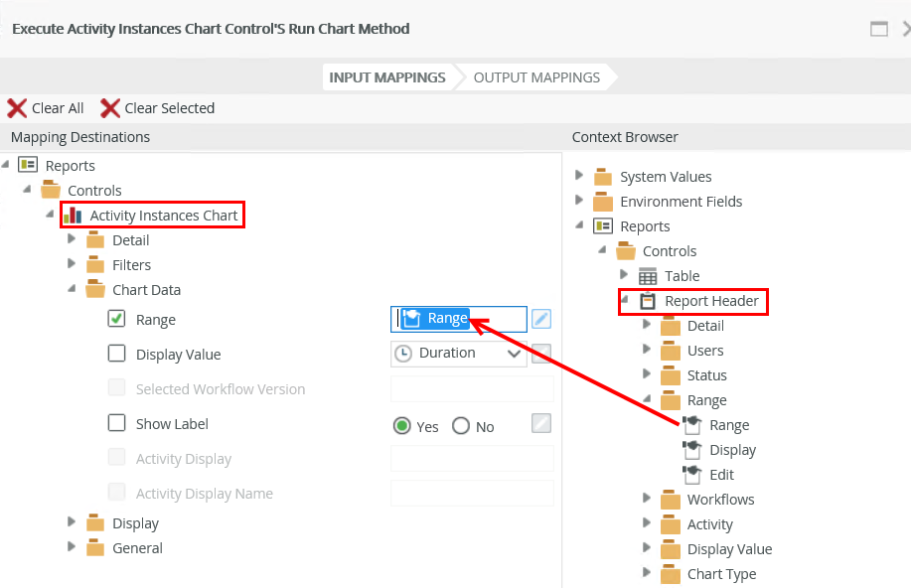
Task: Enable the Display Value checkbox
Action: tap(116, 354)
